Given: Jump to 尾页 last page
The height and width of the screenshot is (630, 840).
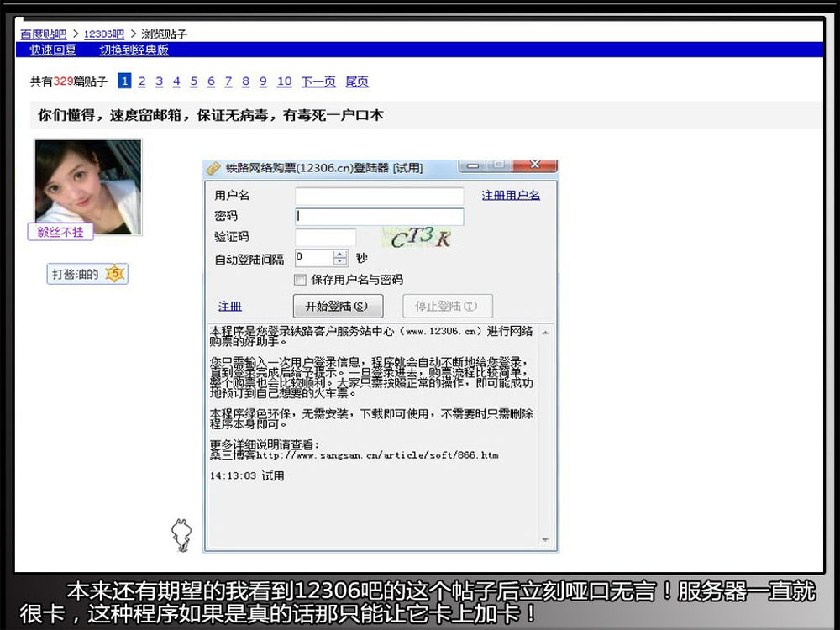Looking at the screenshot, I should 357,81.
